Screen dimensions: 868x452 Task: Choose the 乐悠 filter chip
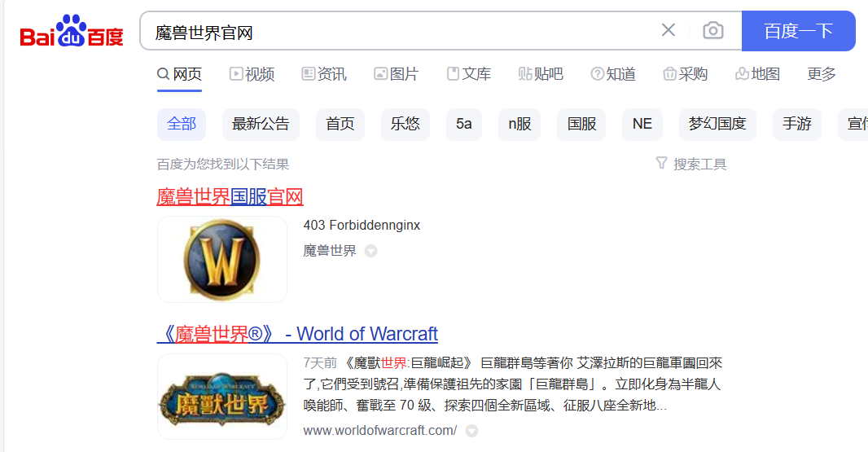pos(406,124)
